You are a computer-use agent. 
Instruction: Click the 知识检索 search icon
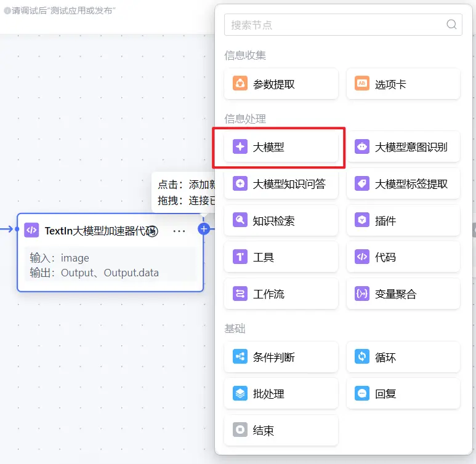(240, 220)
